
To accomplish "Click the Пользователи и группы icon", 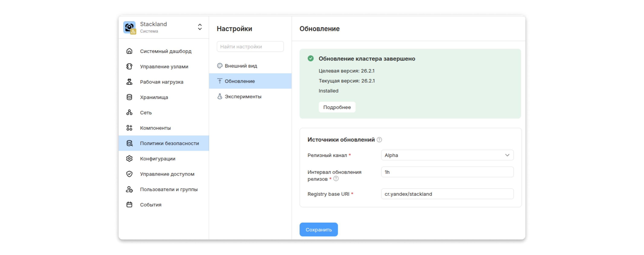I will click(x=129, y=189).
